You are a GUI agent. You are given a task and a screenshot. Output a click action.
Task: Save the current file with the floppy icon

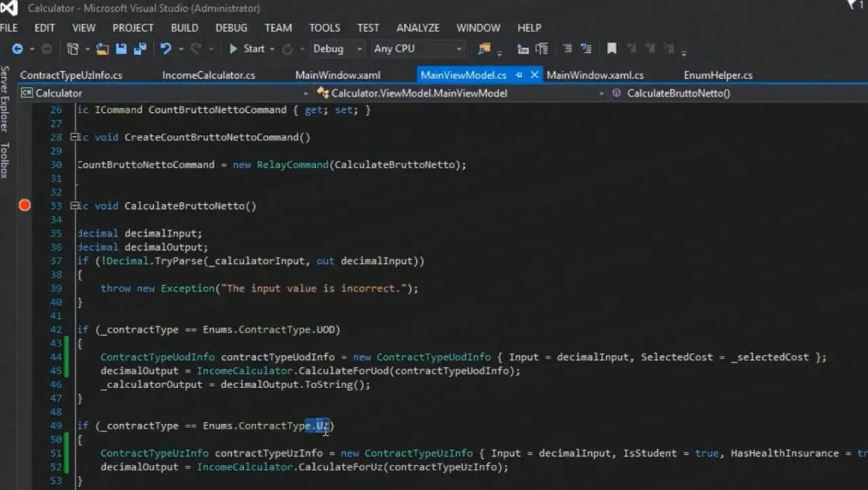121,49
